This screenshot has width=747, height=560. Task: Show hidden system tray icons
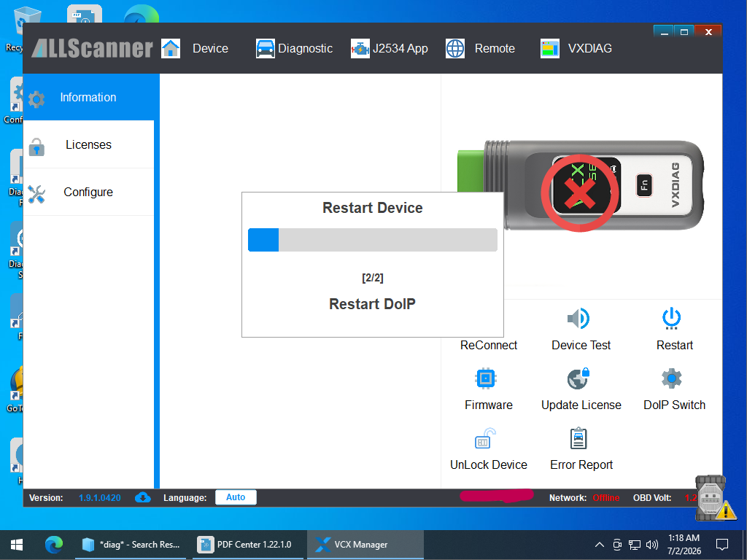600,544
